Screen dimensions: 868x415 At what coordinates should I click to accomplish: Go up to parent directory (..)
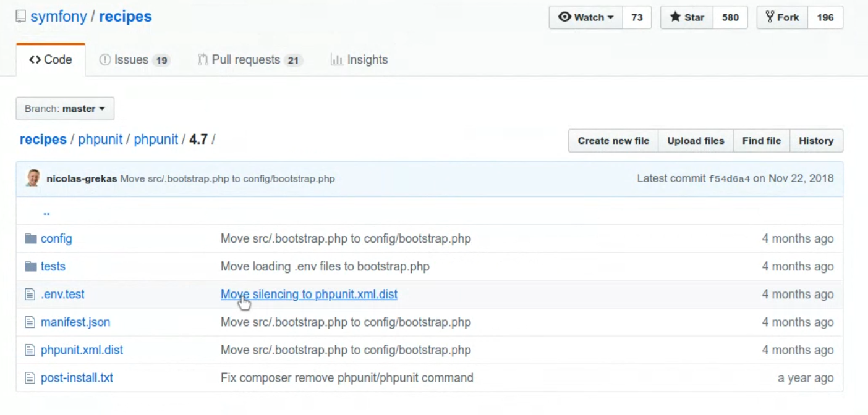(46, 212)
